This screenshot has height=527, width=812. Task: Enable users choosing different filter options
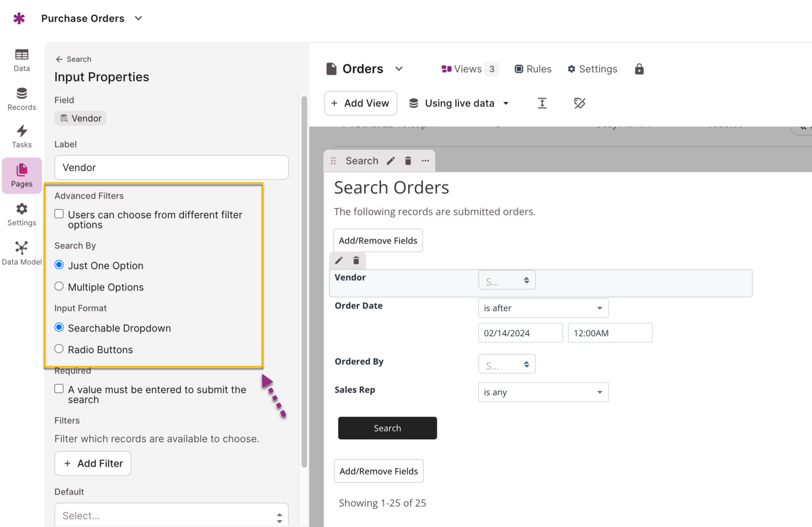coord(59,214)
